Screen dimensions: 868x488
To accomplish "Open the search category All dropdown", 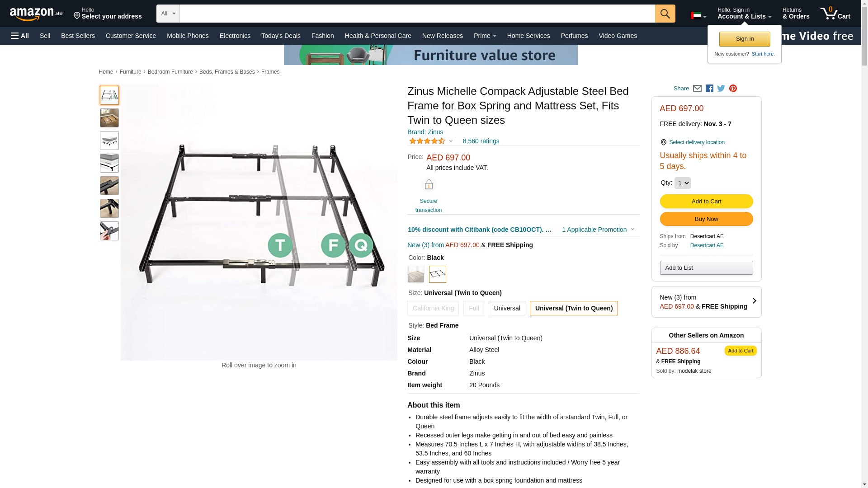I will click(168, 14).
